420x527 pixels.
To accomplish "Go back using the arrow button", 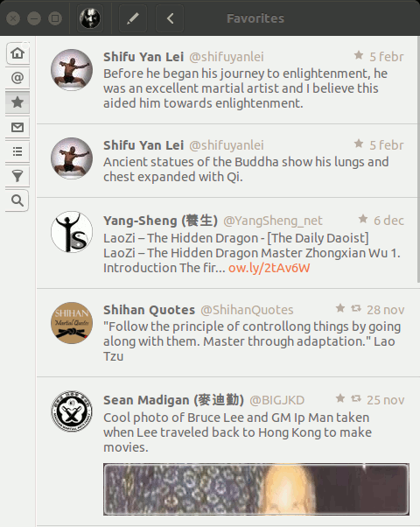I will click(x=170, y=18).
